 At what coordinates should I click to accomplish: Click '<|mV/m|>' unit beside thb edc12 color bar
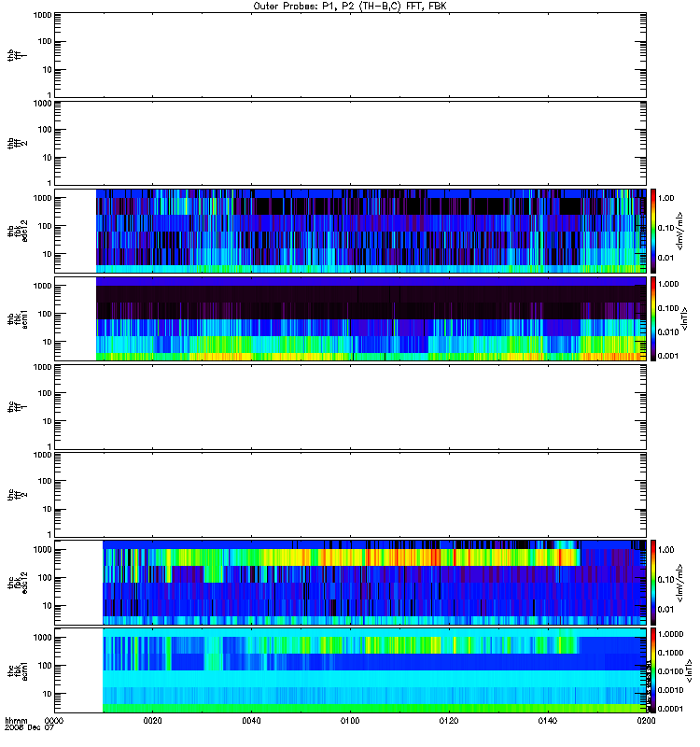point(680,231)
